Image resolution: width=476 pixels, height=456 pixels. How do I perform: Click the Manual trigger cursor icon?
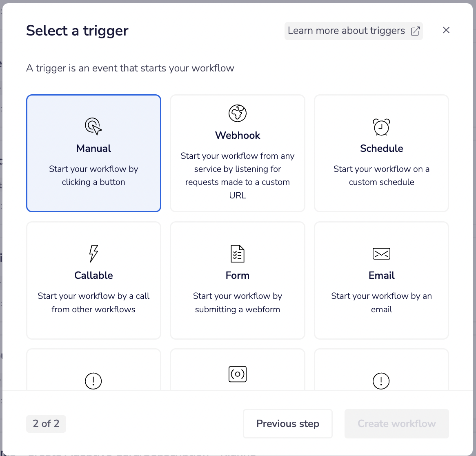point(93,126)
